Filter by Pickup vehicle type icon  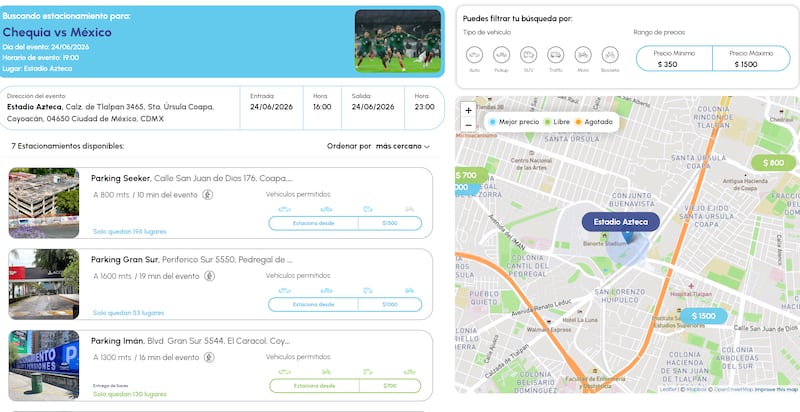tap(502, 55)
